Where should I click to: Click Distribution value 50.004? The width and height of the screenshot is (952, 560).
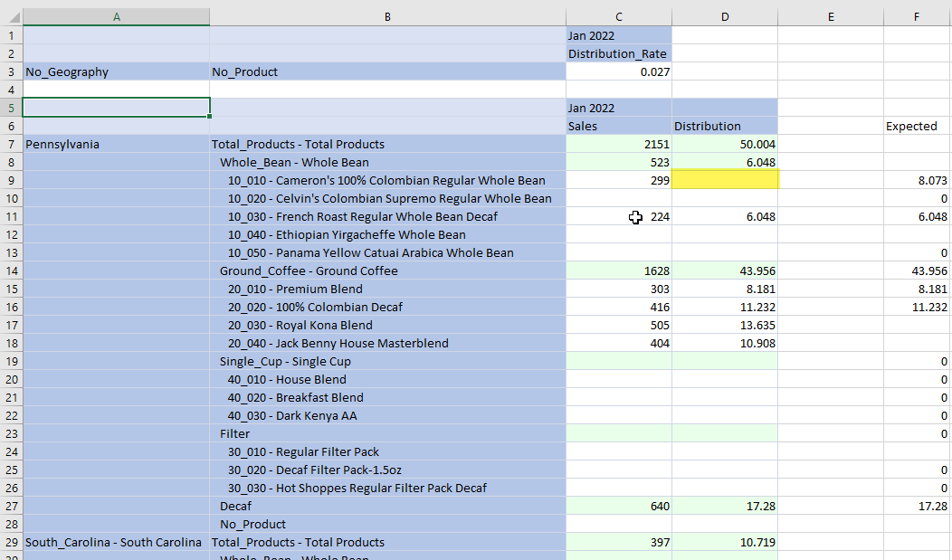pyautogui.click(x=724, y=144)
